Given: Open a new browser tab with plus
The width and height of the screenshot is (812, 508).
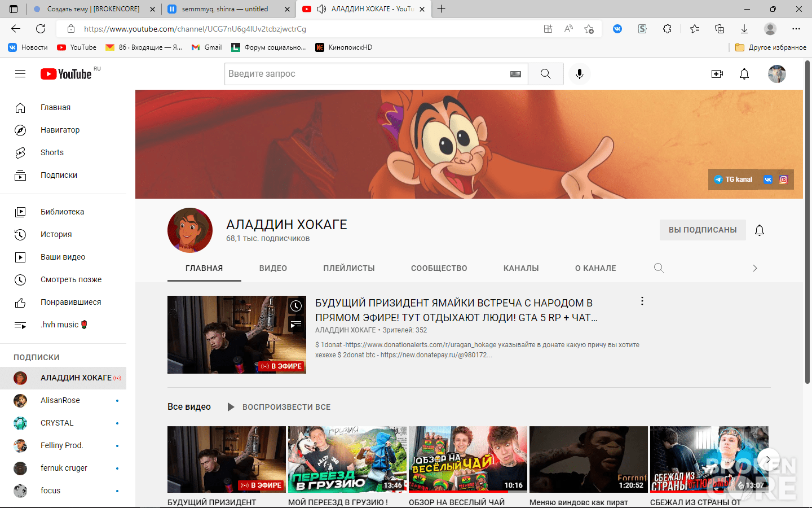Looking at the screenshot, I should [x=442, y=9].
